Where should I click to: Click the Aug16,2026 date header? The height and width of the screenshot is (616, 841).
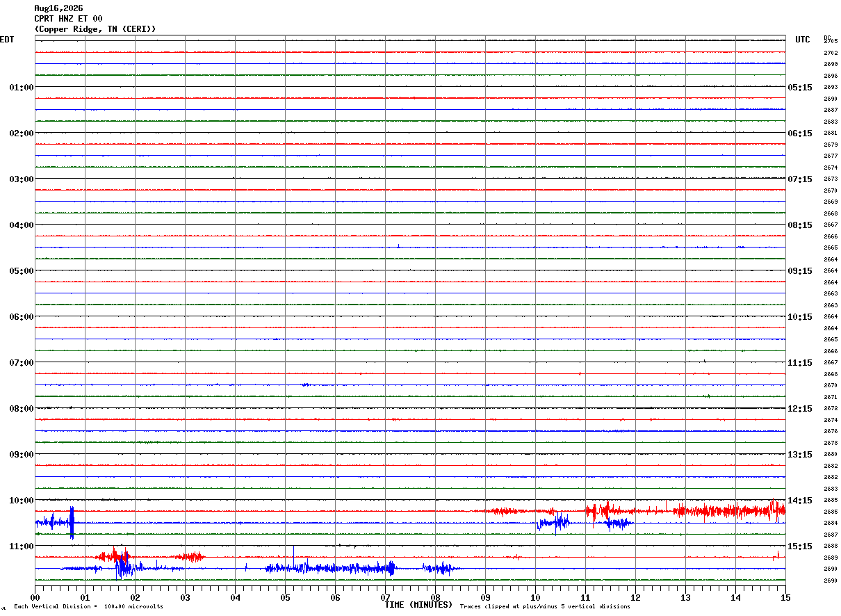coord(58,8)
